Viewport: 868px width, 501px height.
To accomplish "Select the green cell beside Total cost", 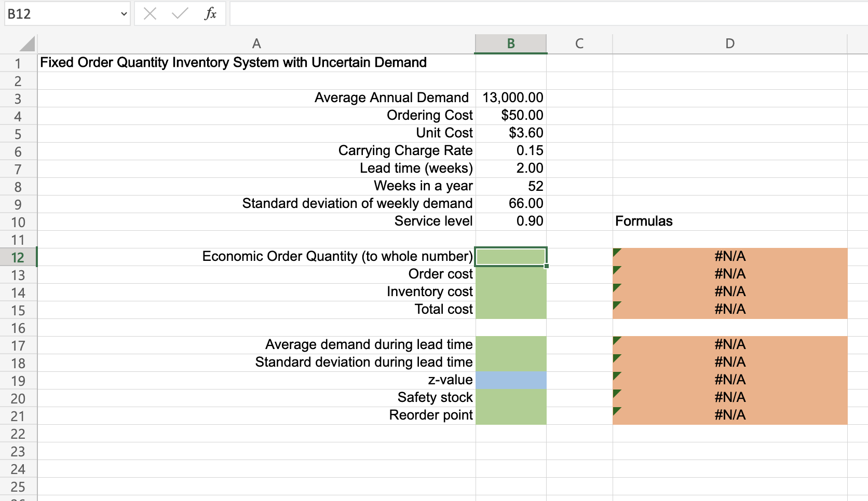I will pyautogui.click(x=511, y=310).
